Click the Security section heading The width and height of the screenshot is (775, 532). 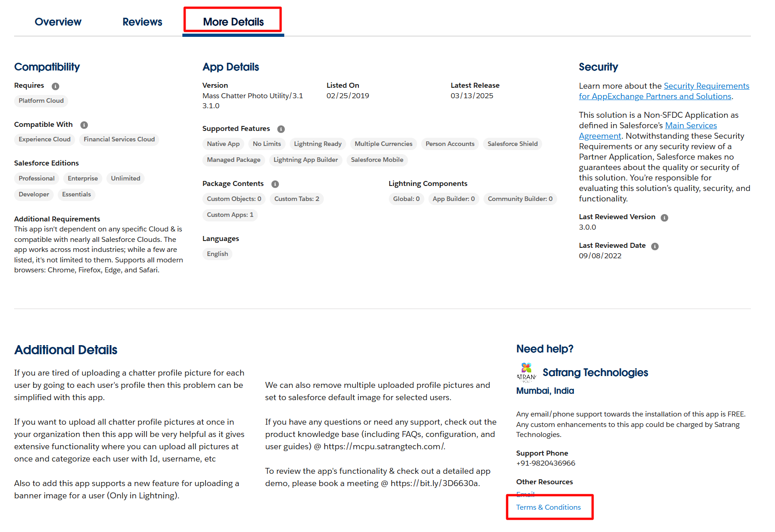click(599, 67)
